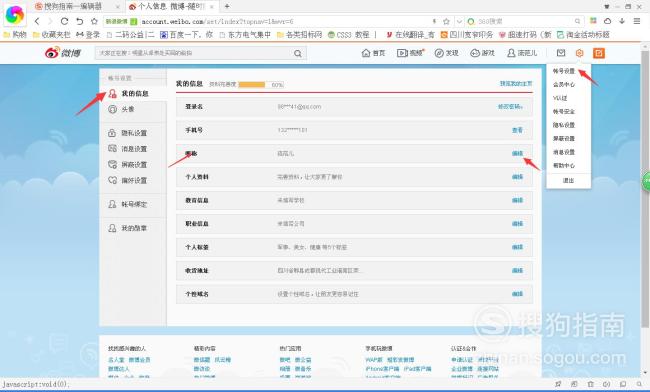The height and width of the screenshot is (392, 650).
Task: Choose 帐号设置 in gear dropdown menu
Action: coord(564,71)
